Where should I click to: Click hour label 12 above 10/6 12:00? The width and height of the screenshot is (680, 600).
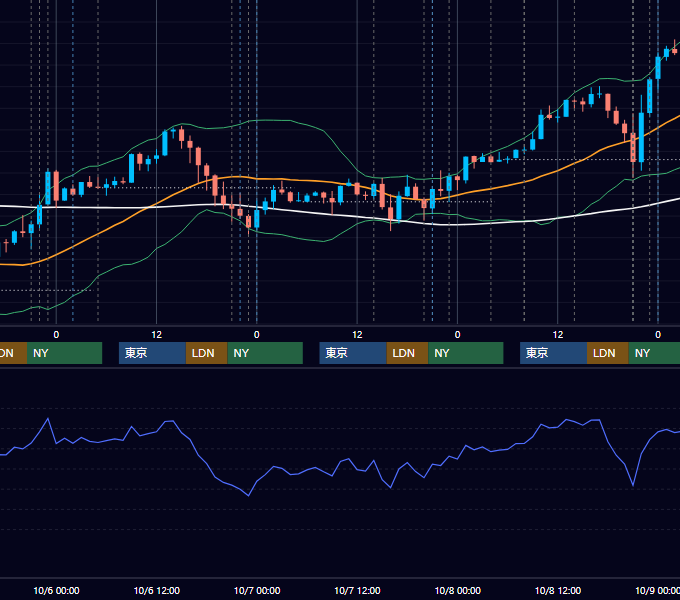tap(157, 335)
